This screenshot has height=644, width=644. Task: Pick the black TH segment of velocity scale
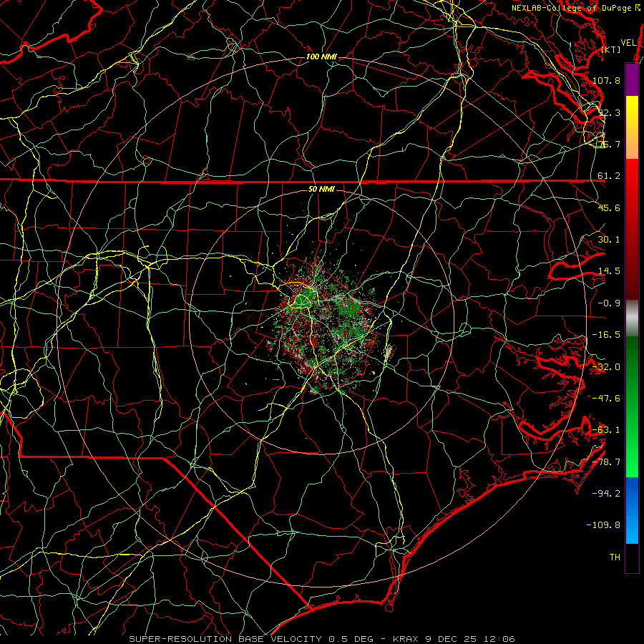632,557
